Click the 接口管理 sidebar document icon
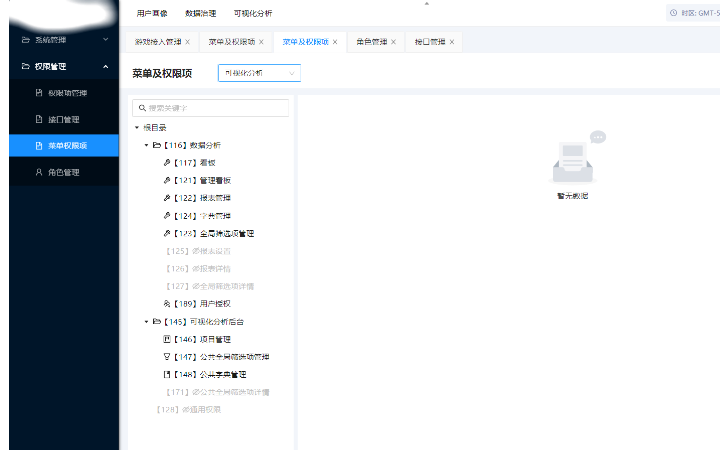 39,119
